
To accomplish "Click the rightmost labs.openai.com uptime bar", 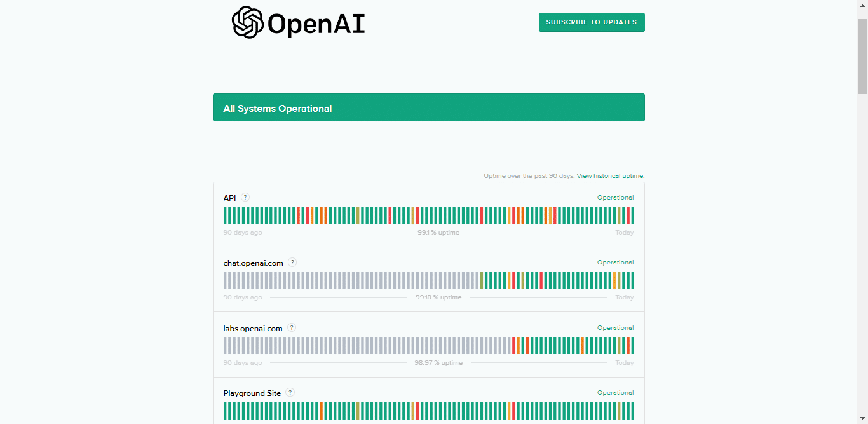I will click(632, 345).
